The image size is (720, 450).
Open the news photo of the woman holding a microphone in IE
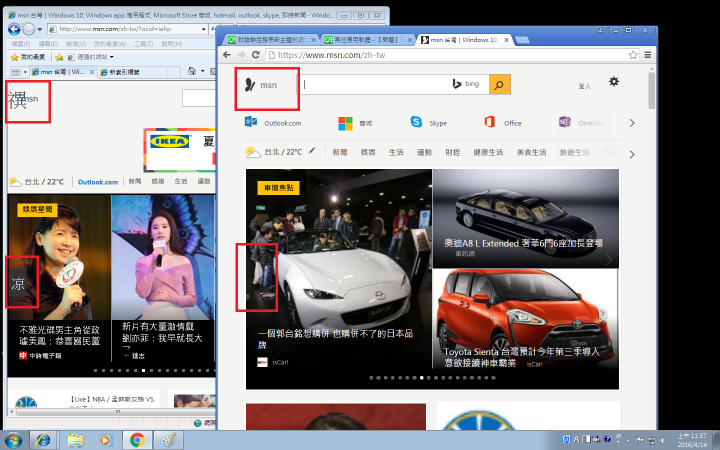tap(59, 257)
